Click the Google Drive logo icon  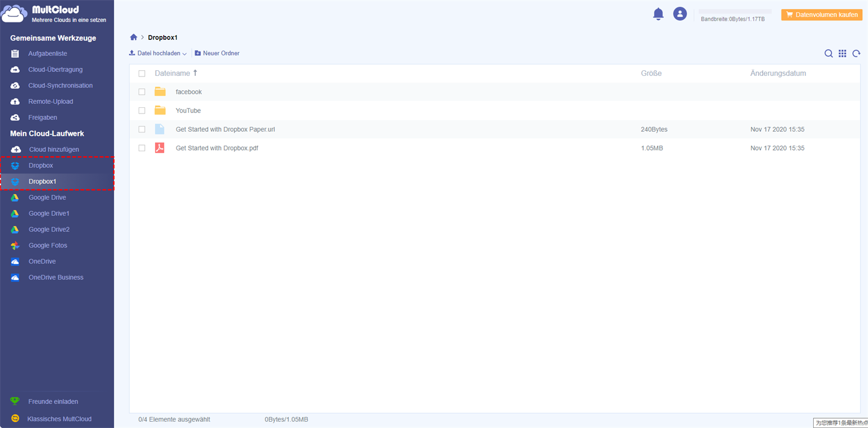(x=15, y=197)
